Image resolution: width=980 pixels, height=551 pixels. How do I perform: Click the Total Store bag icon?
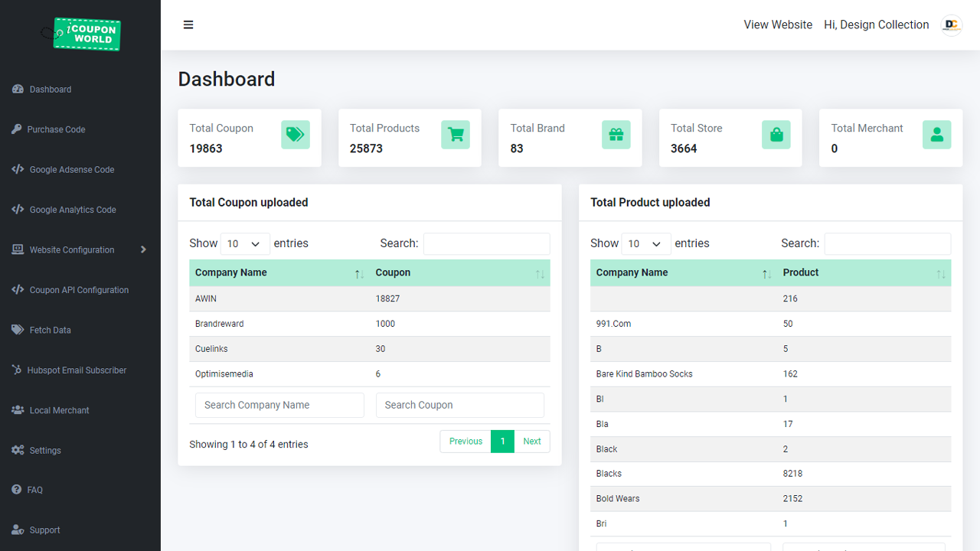(x=776, y=135)
